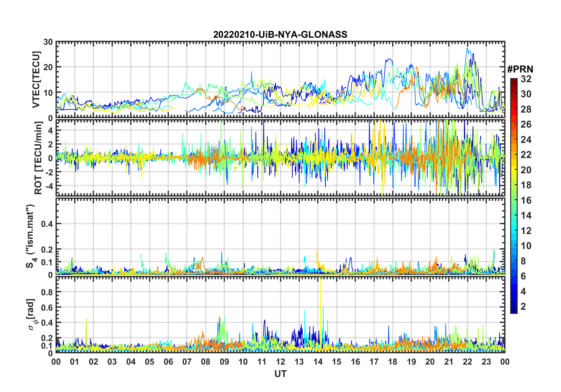Viewport: 561px width, 392px height.
Task: Click UT axis hour label 19
Action: coord(411,362)
